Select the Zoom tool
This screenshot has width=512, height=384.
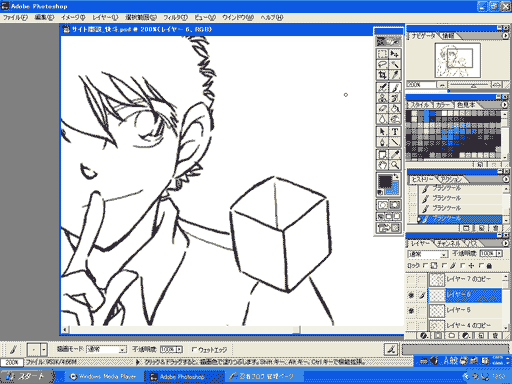(395, 165)
